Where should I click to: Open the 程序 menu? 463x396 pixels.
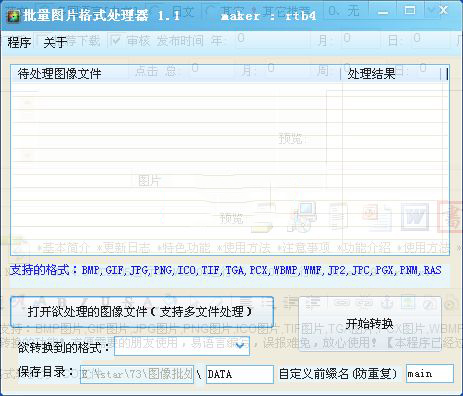[x=19, y=42]
